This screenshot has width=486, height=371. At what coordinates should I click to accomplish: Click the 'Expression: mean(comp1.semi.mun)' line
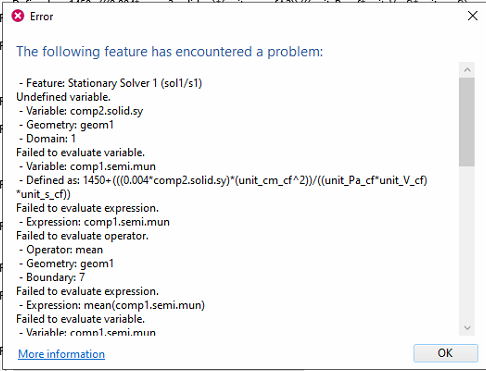coord(112,305)
